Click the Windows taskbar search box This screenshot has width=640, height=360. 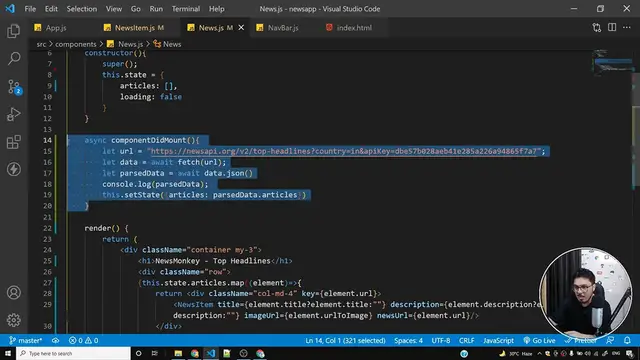73,353
